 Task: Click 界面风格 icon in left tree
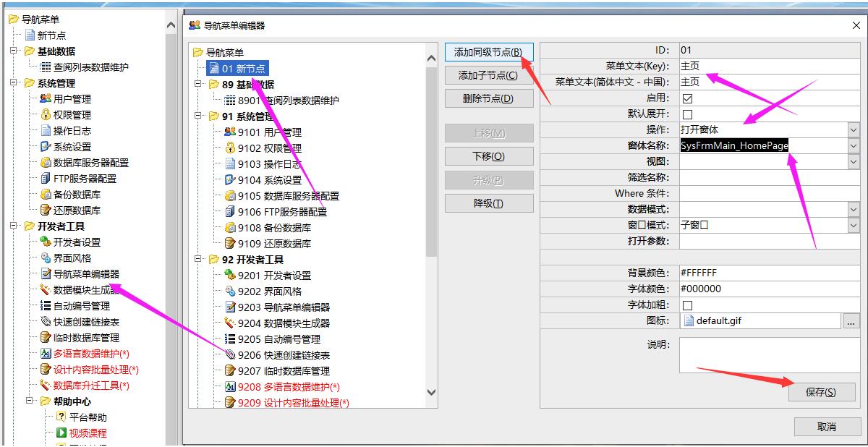click(46, 258)
